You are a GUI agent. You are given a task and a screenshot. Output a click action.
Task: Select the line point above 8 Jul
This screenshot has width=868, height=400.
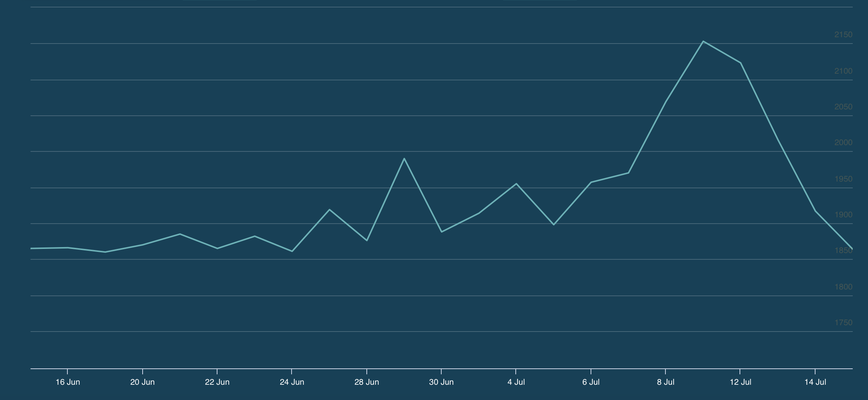click(665, 102)
